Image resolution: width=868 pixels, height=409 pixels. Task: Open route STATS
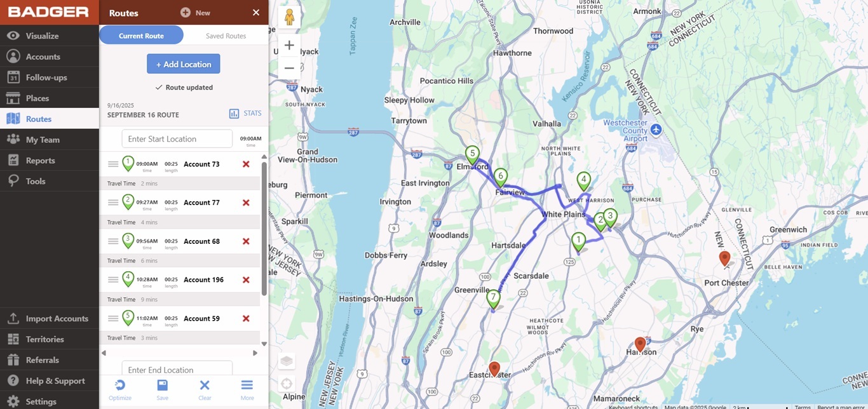point(245,114)
